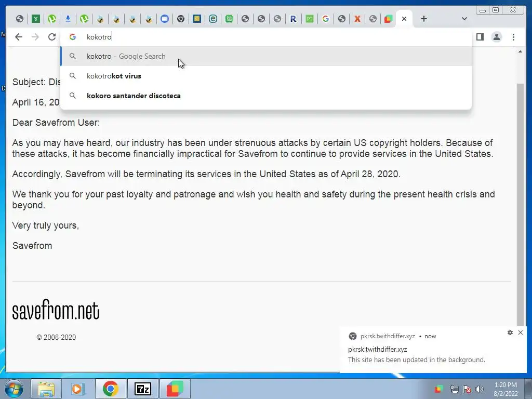Viewport: 532px width, 399px height.
Task: Switch to the red-green squares icon tab
Action: pos(389,19)
